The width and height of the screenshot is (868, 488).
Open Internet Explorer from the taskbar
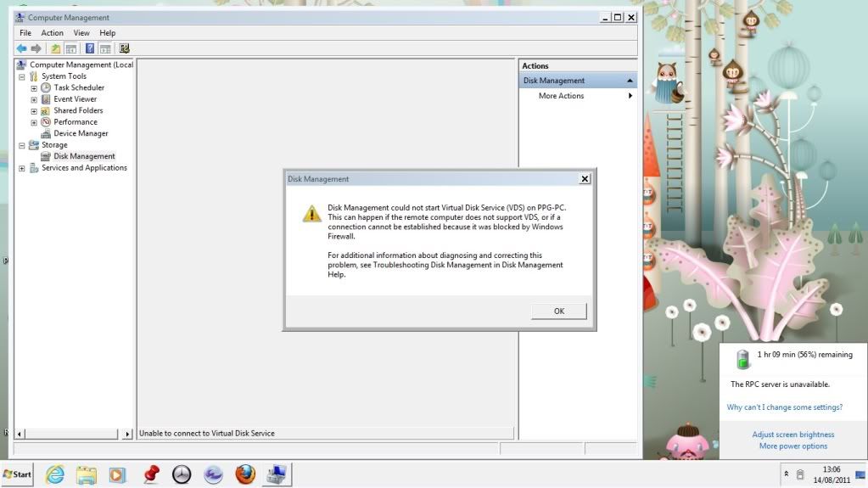55,474
